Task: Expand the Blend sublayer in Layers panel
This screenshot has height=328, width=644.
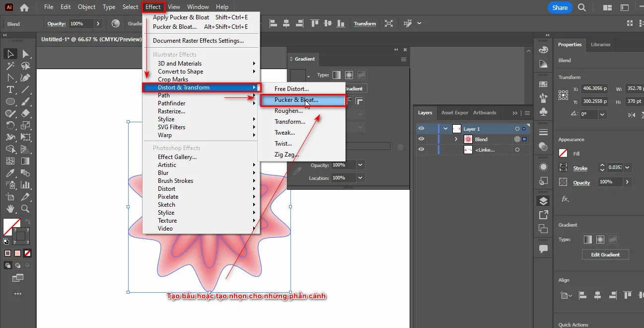Action: pyautogui.click(x=456, y=139)
